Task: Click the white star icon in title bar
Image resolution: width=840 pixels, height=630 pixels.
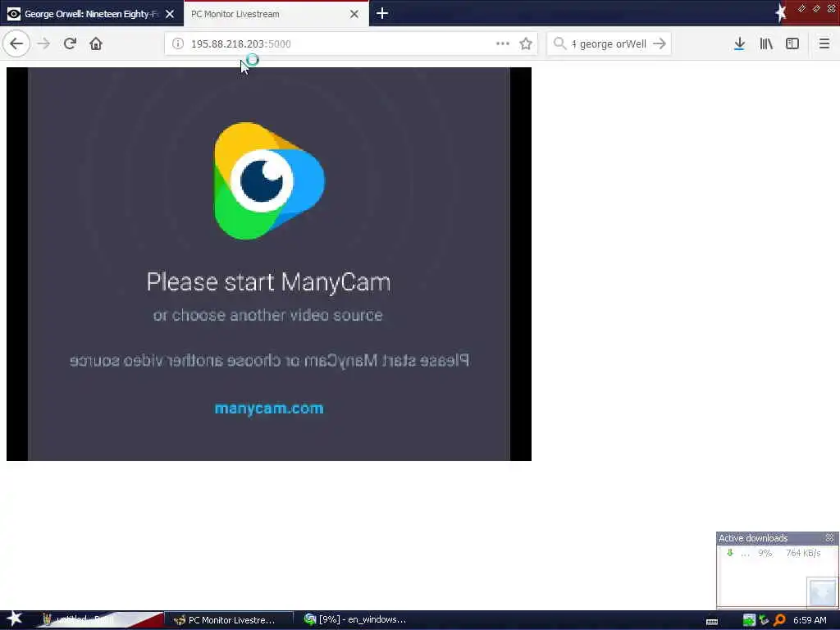Action: [x=781, y=12]
